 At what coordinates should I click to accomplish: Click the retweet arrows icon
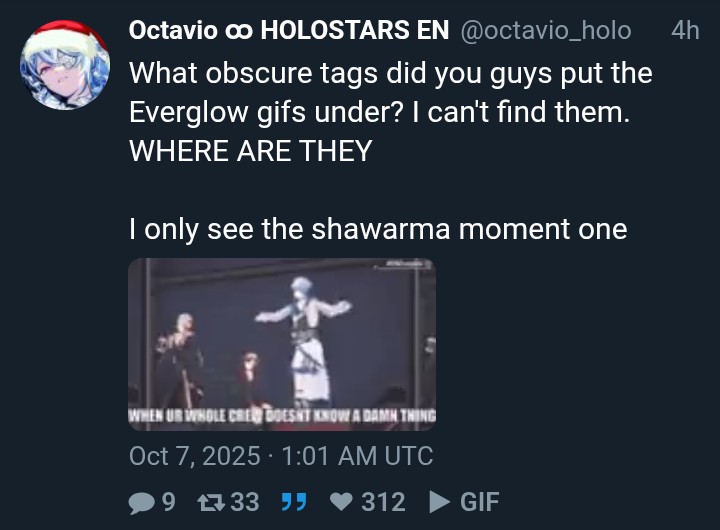click(211, 502)
